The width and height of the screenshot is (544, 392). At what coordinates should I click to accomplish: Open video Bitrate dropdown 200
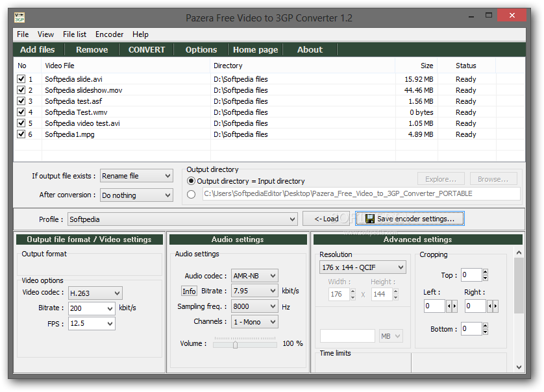92,308
